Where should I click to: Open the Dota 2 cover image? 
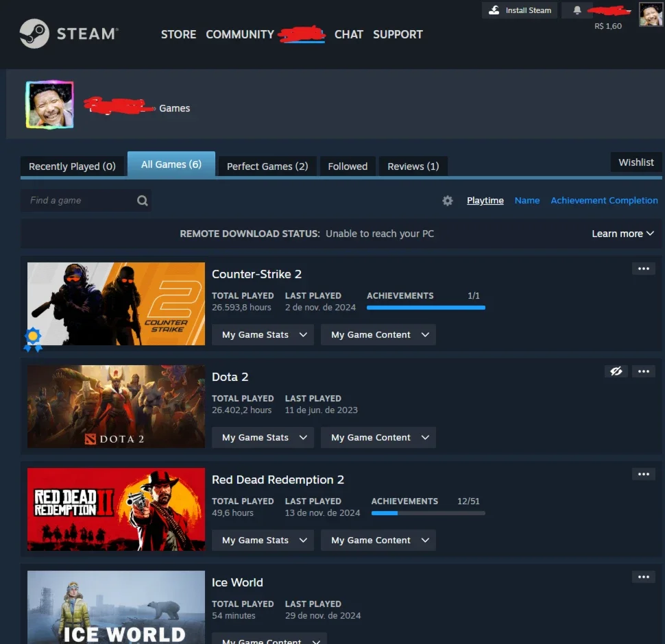pyautogui.click(x=117, y=407)
